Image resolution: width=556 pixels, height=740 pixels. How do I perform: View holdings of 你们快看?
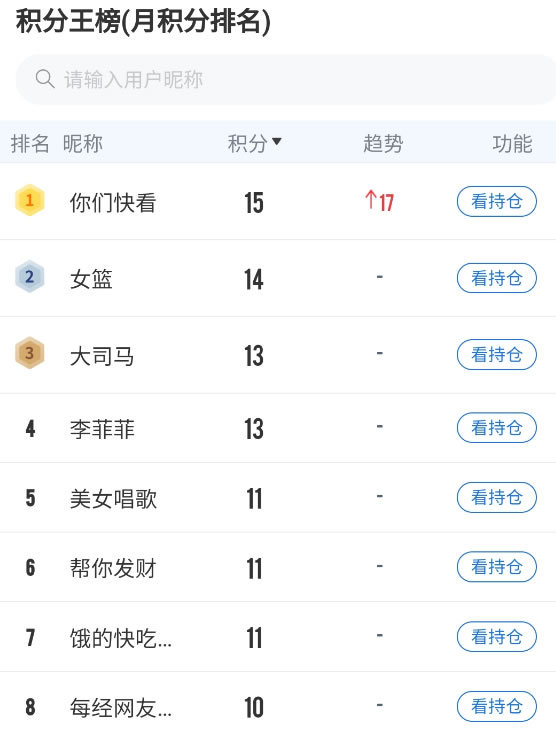tap(497, 202)
